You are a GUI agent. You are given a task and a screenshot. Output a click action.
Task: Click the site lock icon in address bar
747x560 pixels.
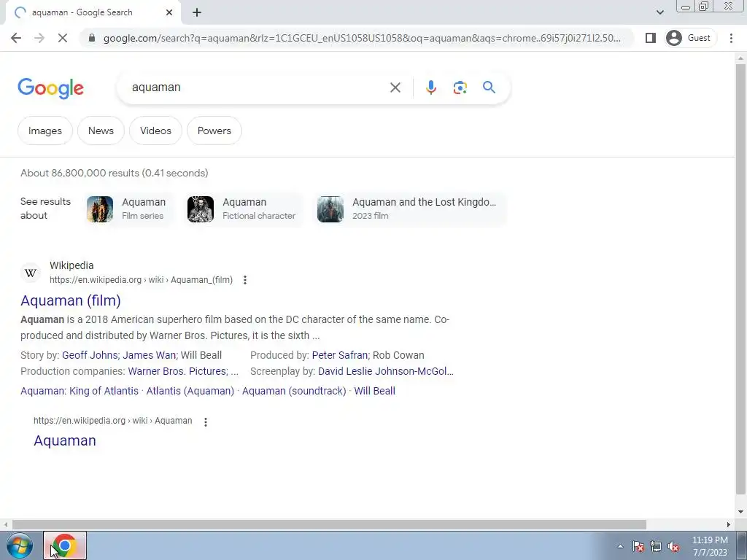(x=92, y=38)
